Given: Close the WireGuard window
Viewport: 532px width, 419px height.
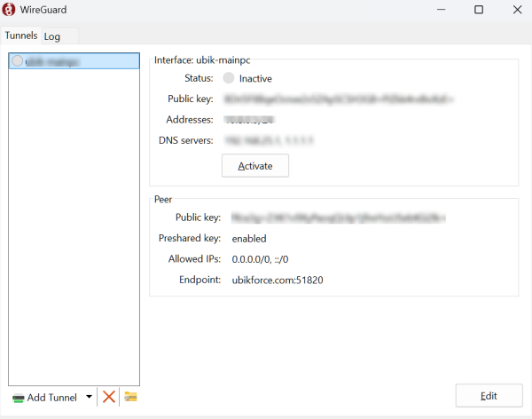Looking at the screenshot, I should tap(518, 10).
